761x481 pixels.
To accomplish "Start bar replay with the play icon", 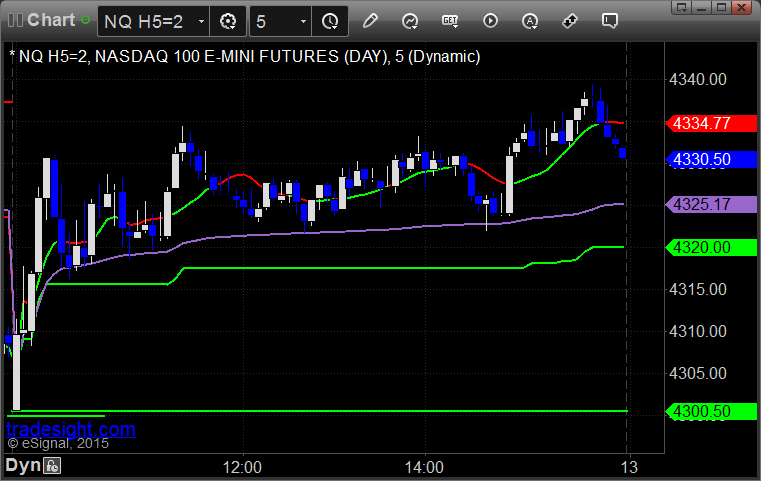I will click(x=490, y=21).
